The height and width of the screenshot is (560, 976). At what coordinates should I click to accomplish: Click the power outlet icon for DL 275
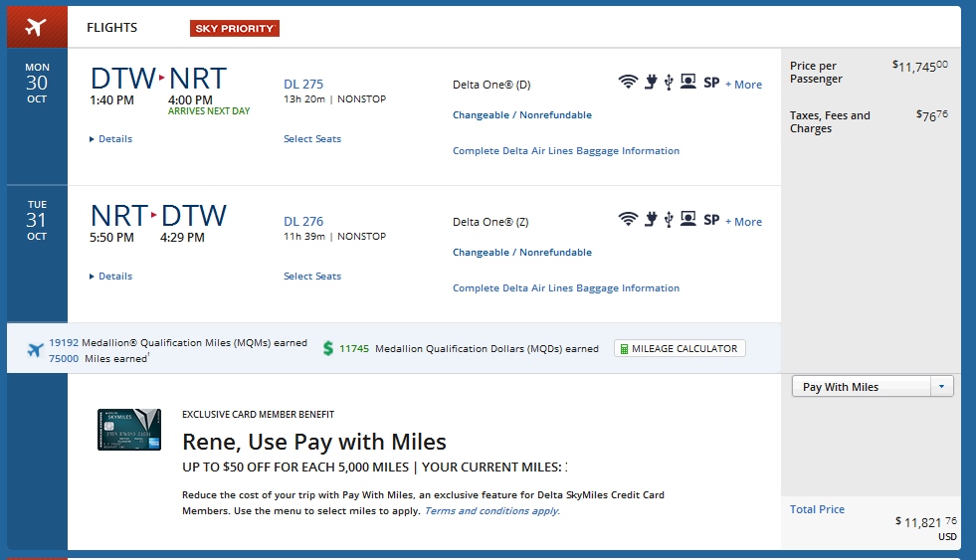[650, 83]
